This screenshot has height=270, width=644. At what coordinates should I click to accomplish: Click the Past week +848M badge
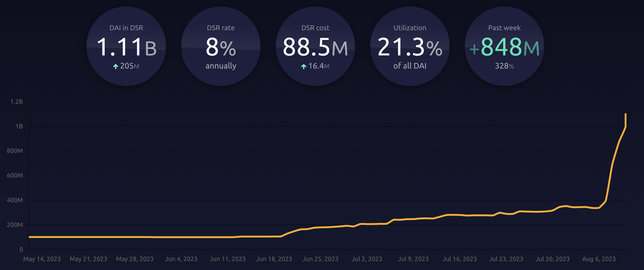[x=504, y=47]
